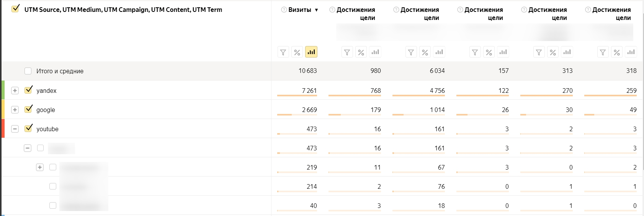Screen dimensions: 644x216
Task: Click the bar chart icon under the last Достижения цели column
Action: (631, 52)
